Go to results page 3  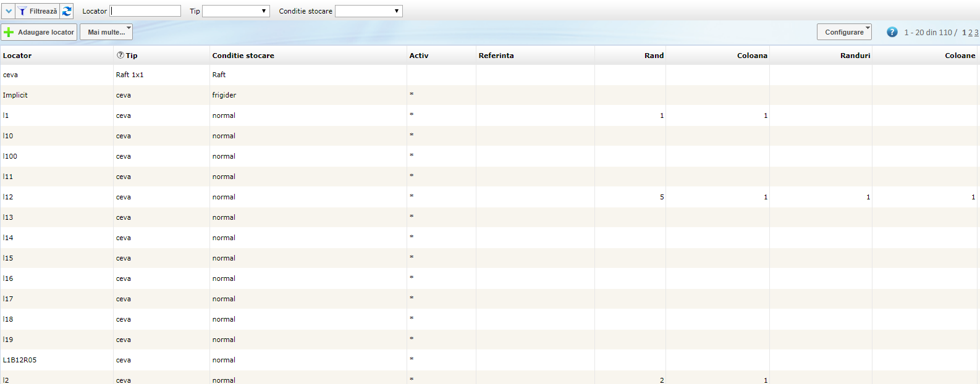[x=976, y=33]
